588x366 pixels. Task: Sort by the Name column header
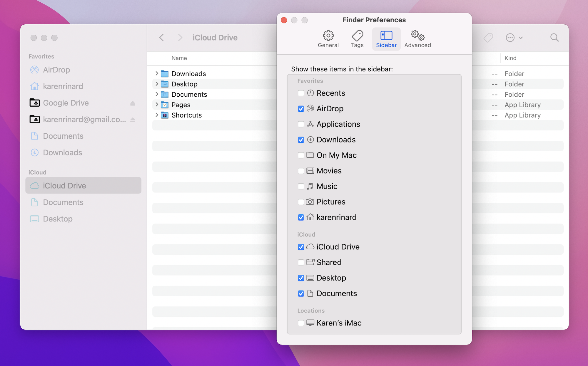coord(179,58)
